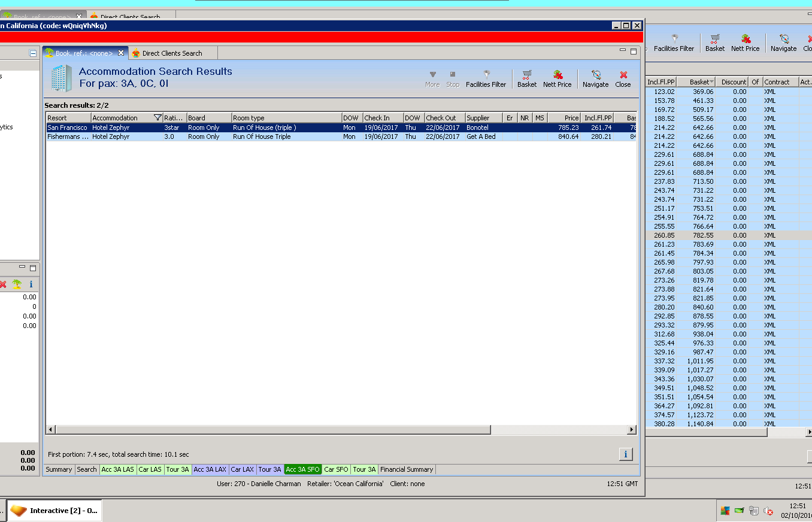Switch to Car LAS tab
This screenshot has height=522, width=812.
pyautogui.click(x=150, y=469)
